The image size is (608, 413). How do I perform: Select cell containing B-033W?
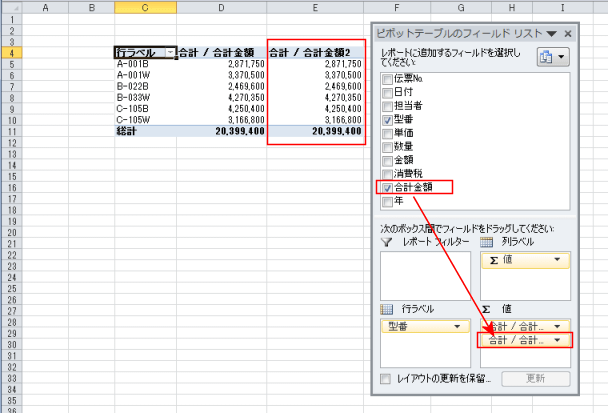[x=145, y=98]
